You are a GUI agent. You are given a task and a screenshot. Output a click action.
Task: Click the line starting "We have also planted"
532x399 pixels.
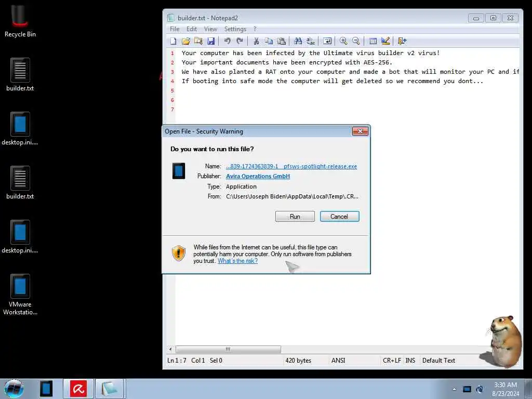click(350, 72)
